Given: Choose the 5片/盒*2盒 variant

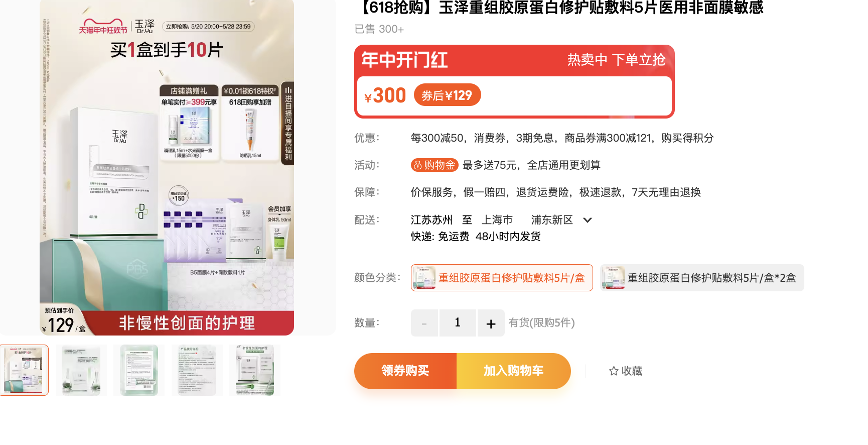Looking at the screenshot, I should [x=702, y=278].
